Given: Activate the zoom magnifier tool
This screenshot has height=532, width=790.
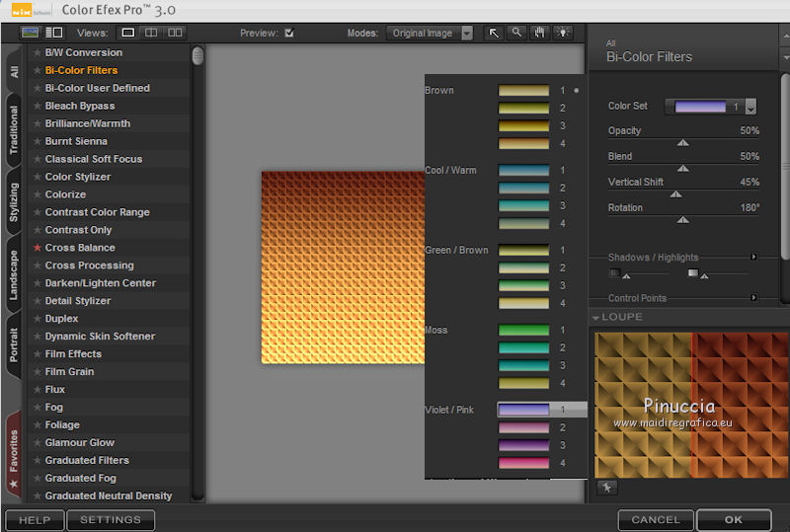Looking at the screenshot, I should tap(516, 33).
